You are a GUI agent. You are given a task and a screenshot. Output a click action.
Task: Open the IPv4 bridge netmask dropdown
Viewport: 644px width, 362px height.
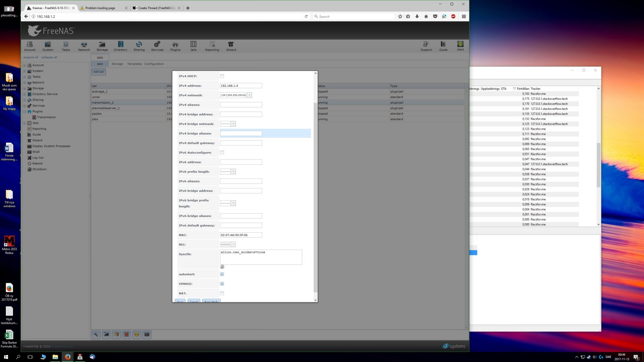pyautogui.click(x=233, y=124)
